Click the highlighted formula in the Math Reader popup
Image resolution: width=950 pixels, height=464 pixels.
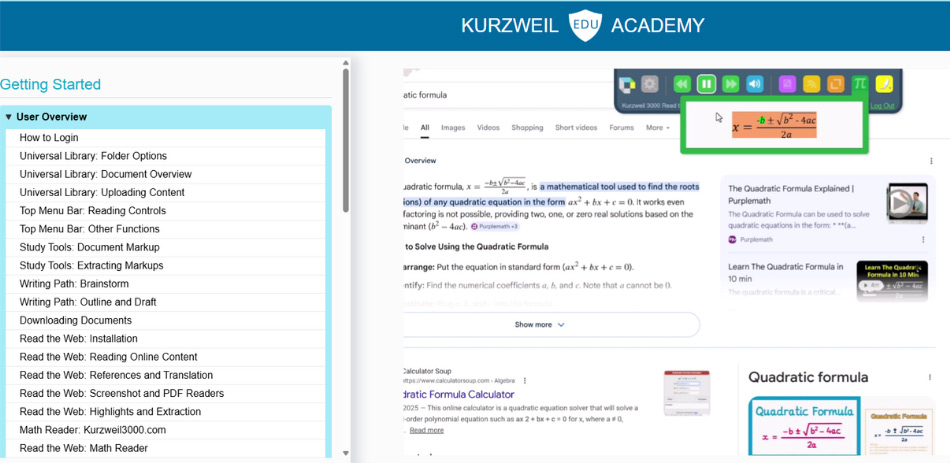point(774,125)
